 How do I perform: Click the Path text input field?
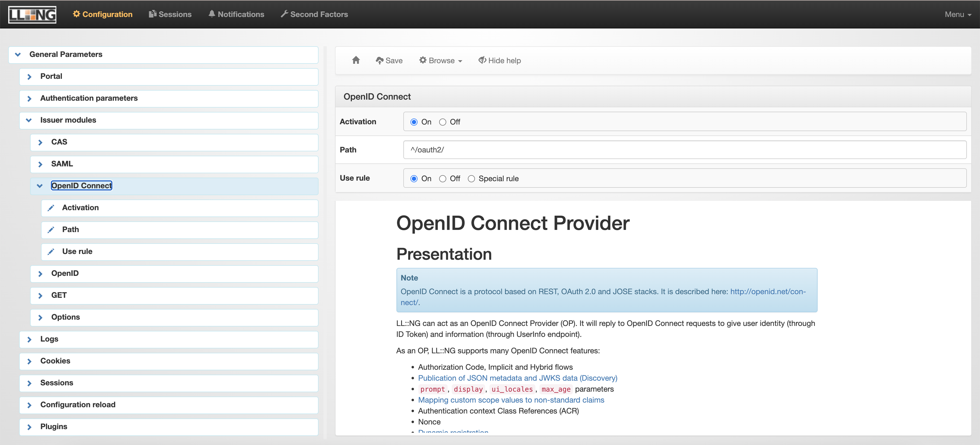[684, 150]
